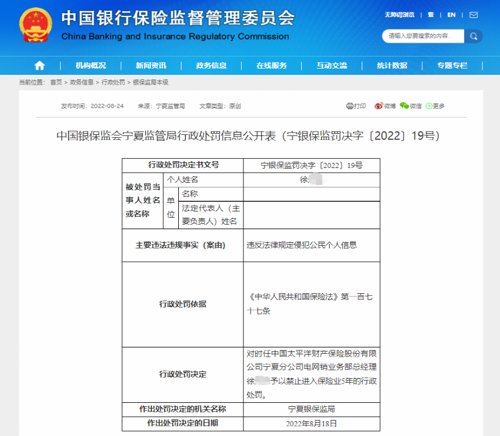This screenshot has height=436, width=500.
Task: Click the penalty decision paragraph mentioning 中国太平洋财产保险
Action: [312, 374]
